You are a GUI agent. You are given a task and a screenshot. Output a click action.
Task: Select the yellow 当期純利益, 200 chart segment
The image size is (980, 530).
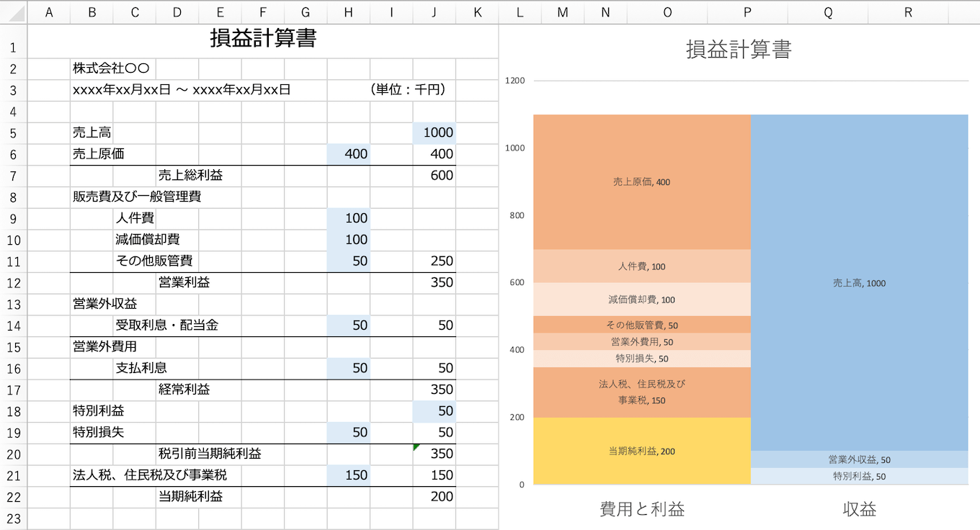[x=641, y=451]
